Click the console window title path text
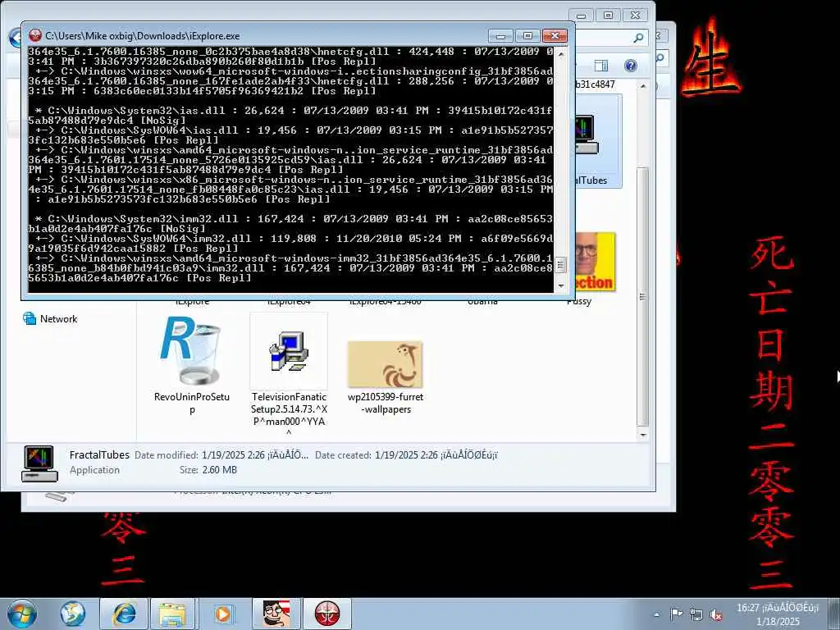840x630 pixels. (143, 36)
